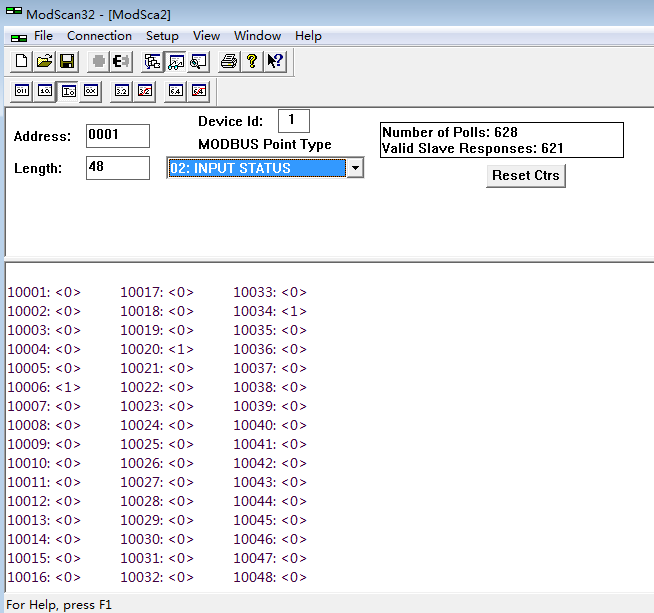Click the context Help arrow-question icon
The height and width of the screenshot is (613, 654).
275,61
